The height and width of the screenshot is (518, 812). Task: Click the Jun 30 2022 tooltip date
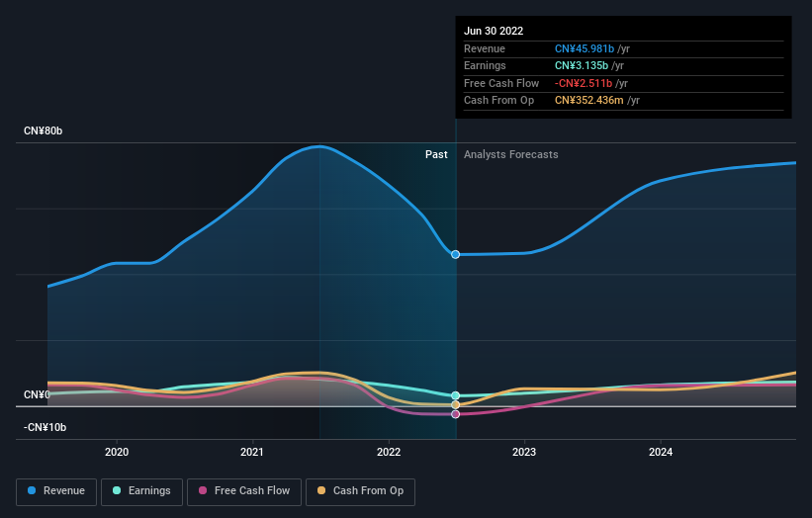click(494, 31)
